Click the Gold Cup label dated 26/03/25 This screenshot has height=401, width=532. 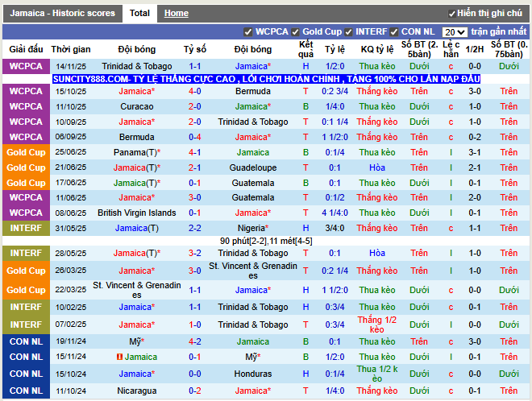26,271
